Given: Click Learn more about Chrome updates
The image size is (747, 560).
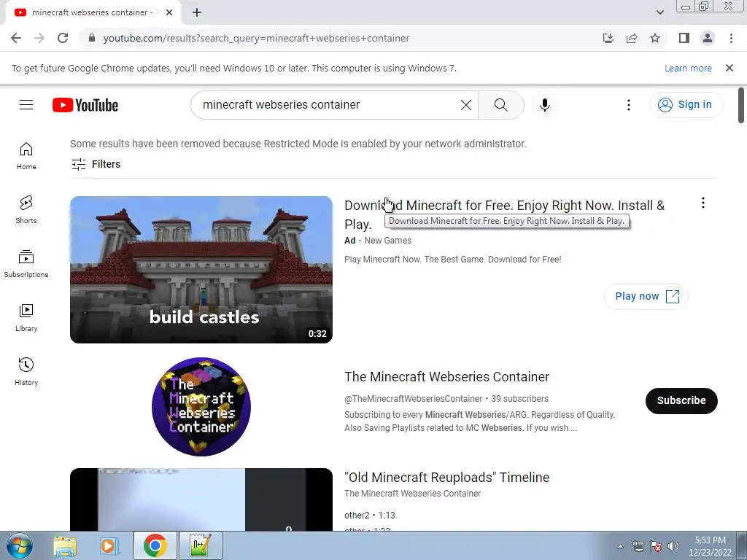Looking at the screenshot, I should coord(688,68).
